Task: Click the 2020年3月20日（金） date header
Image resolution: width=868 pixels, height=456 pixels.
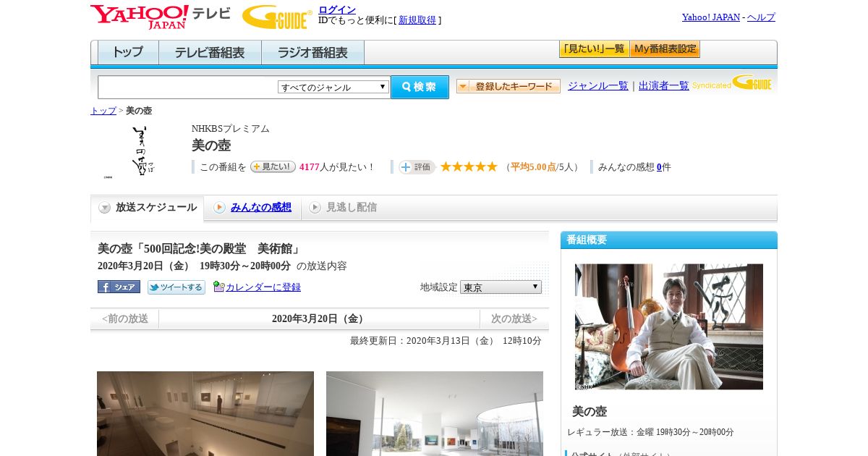Action: 319,319
